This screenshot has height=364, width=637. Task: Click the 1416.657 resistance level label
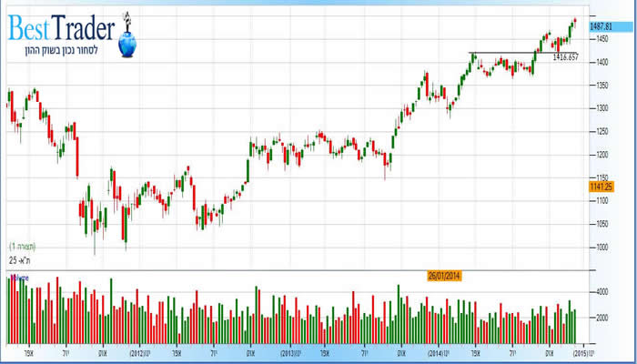coord(566,56)
